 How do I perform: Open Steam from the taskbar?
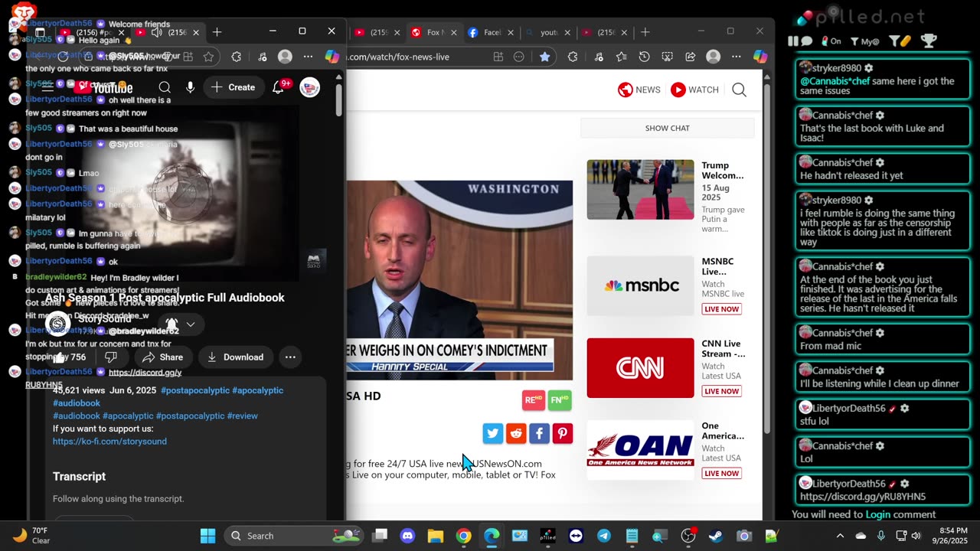tap(716, 536)
